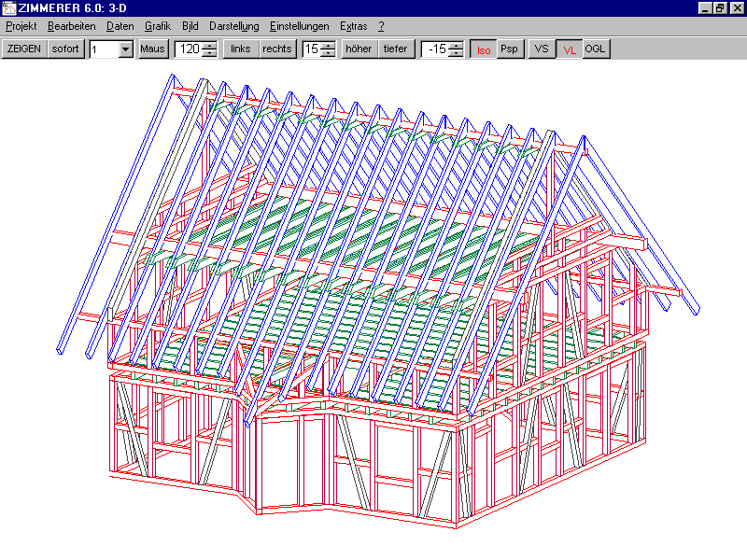Open the dropdown showing value 1
The width and height of the screenshot is (747, 560).
click(x=126, y=49)
